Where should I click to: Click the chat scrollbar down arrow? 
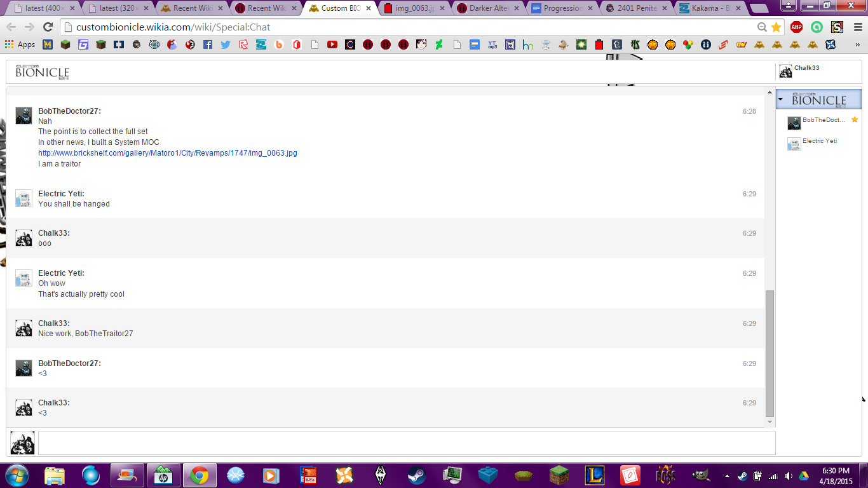[770, 422]
